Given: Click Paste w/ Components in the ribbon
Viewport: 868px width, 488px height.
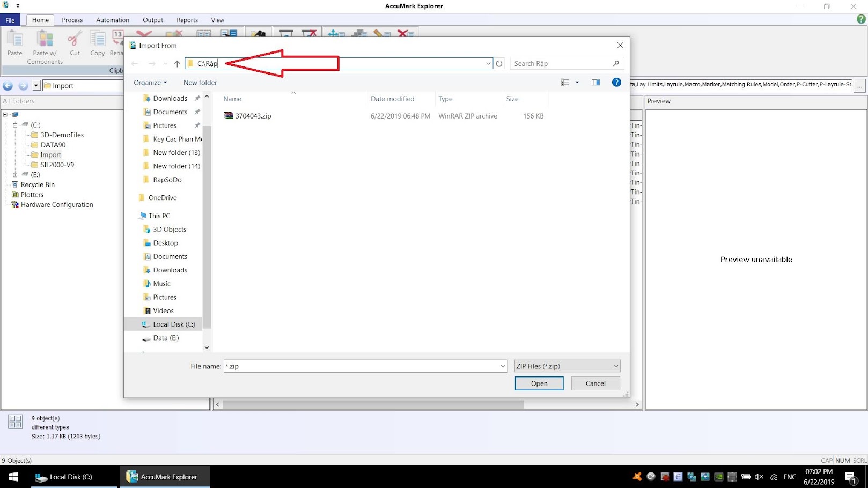Looking at the screenshot, I should pyautogui.click(x=45, y=47).
